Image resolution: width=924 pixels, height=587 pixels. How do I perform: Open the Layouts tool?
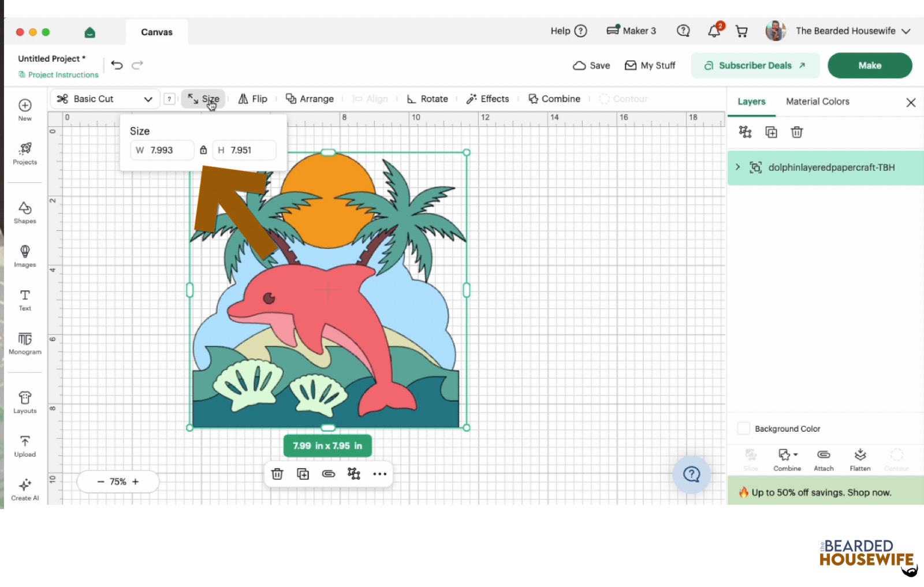25,402
